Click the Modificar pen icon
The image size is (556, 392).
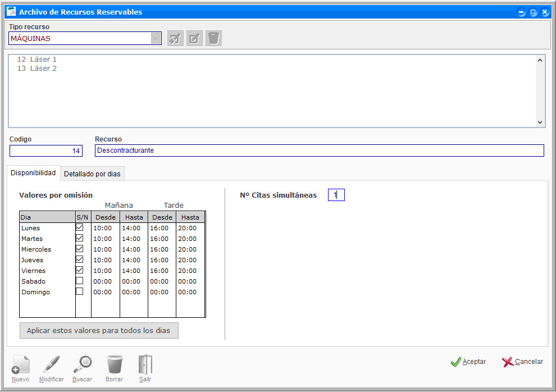click(x=52, y=364)
